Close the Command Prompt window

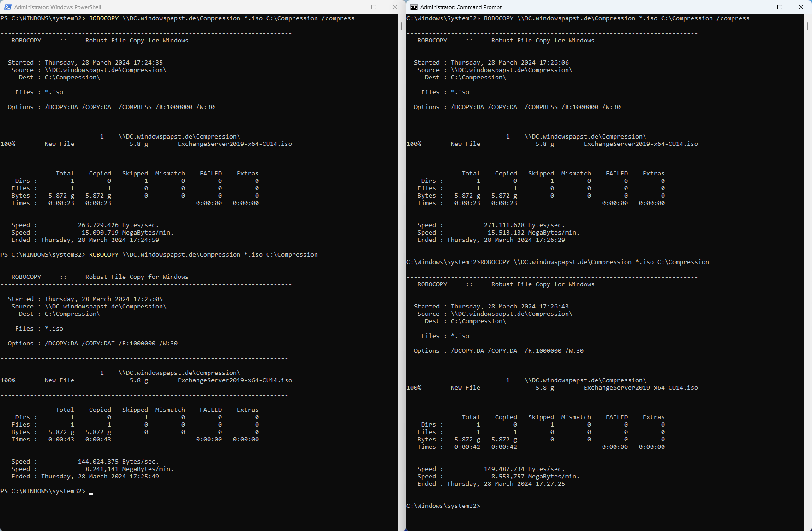(801, 7)
